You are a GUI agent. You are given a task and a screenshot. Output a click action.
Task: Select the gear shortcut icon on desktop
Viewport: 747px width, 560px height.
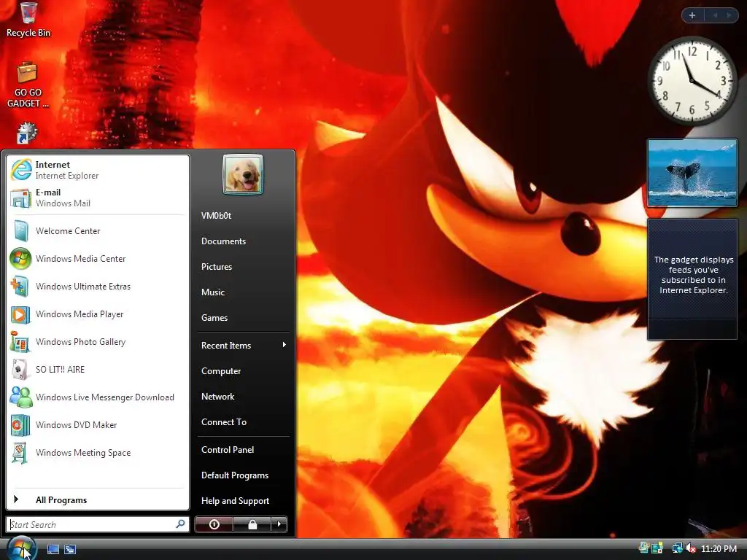[x=27, y=133]
